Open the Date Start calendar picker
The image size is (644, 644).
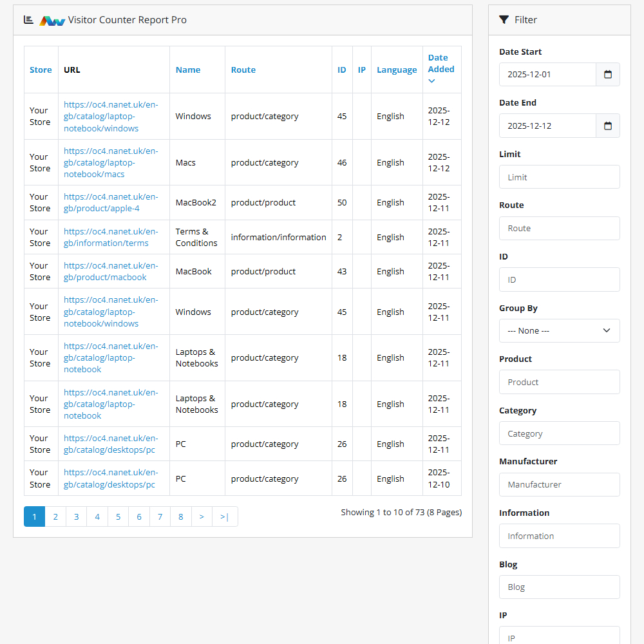click(607, 74)
